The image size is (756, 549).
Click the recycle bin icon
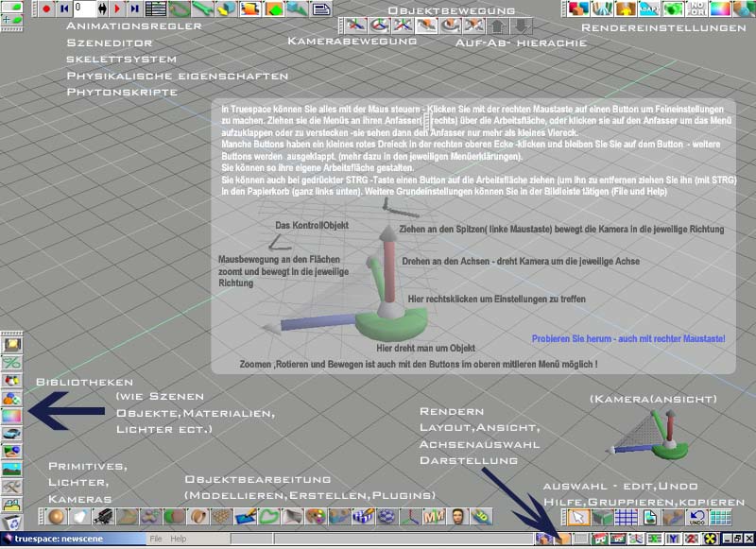(12, 520)
